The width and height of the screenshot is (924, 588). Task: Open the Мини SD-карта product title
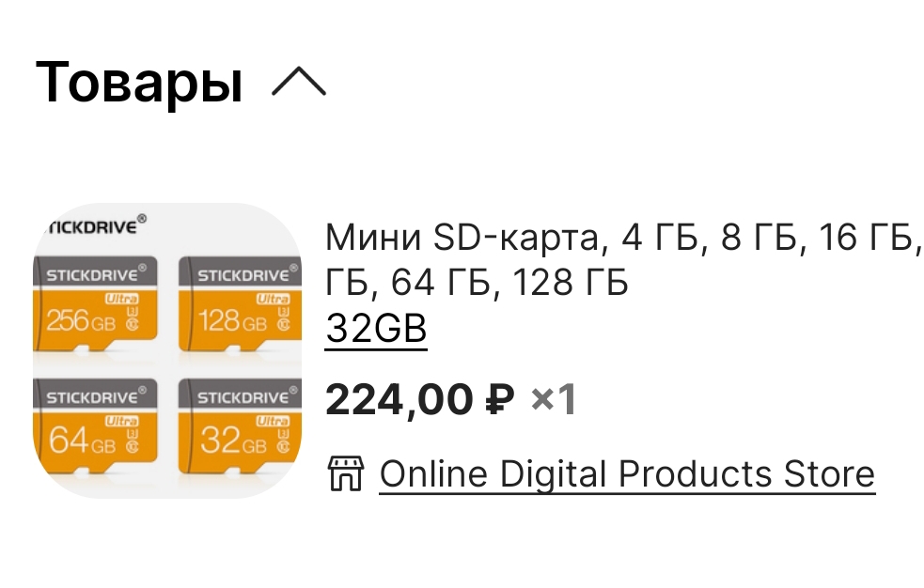[x=624, y=259]
